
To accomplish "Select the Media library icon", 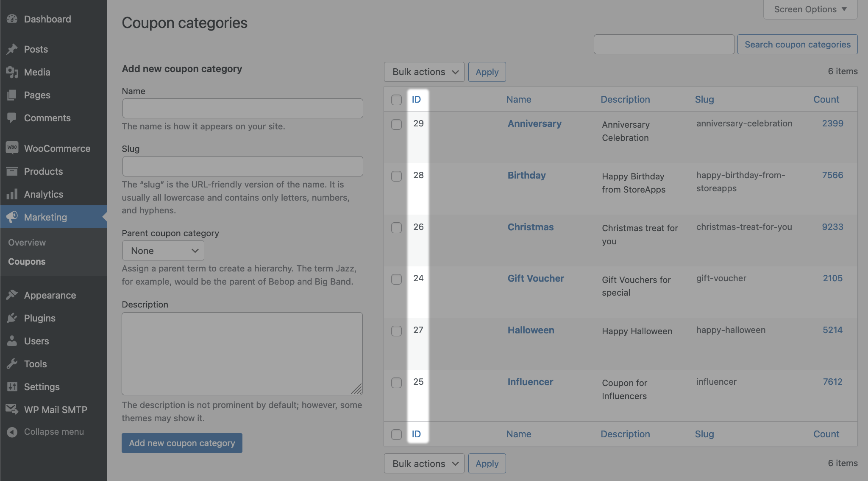I will [12, 72].
